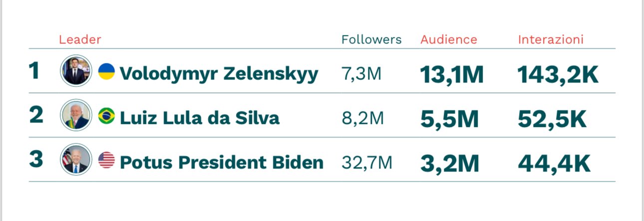
Task: Click the Ukraine flag icon
Action: point(106,71)
